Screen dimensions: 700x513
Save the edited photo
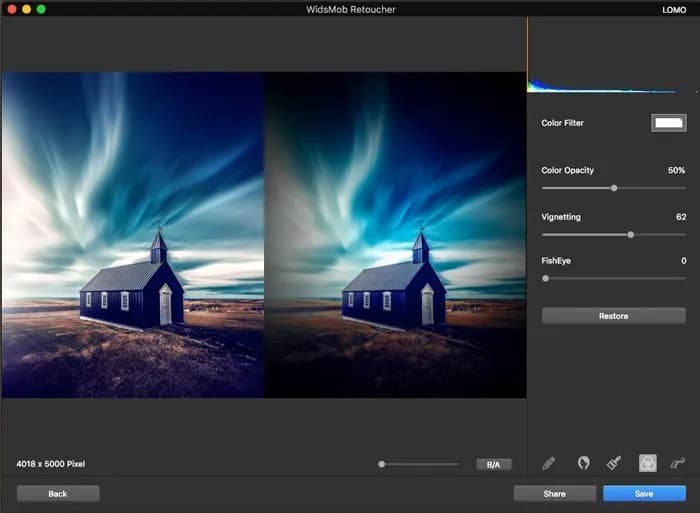click(644, 493)
